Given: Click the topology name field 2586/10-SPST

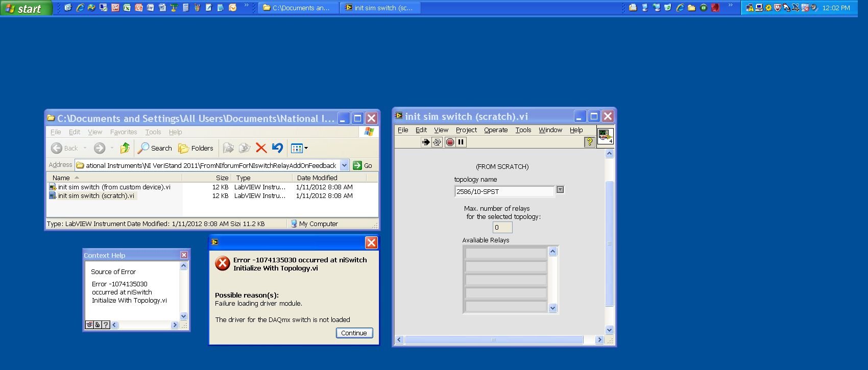Looking at the screenshot, I should 504,191.
